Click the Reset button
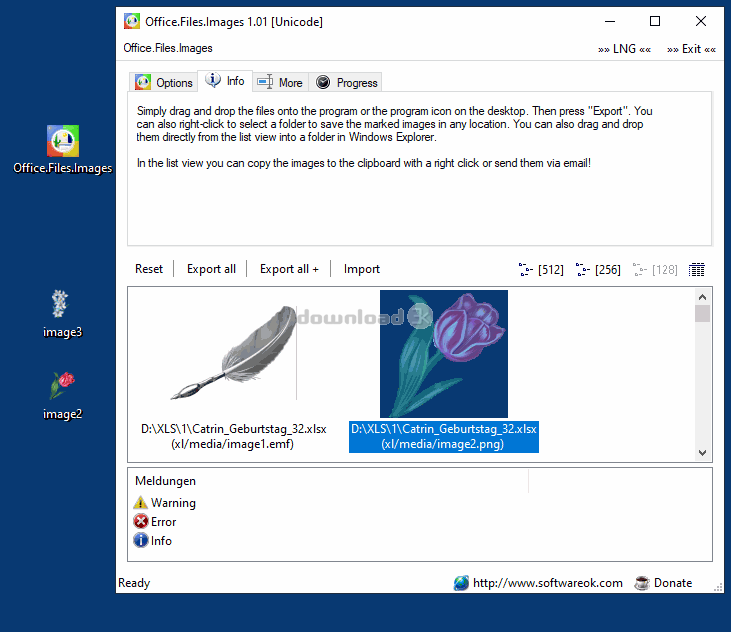Screen dimensions: 731x632 click(x=149, y=269)
